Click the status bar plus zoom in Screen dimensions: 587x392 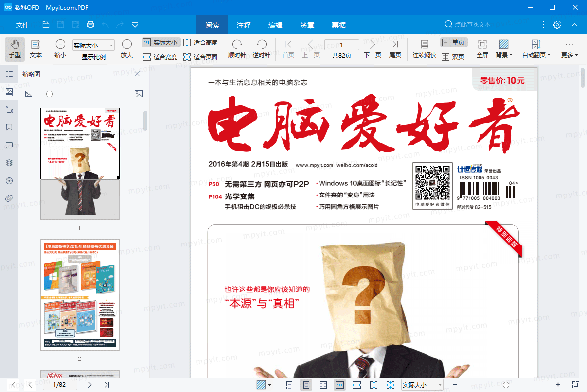558,385
